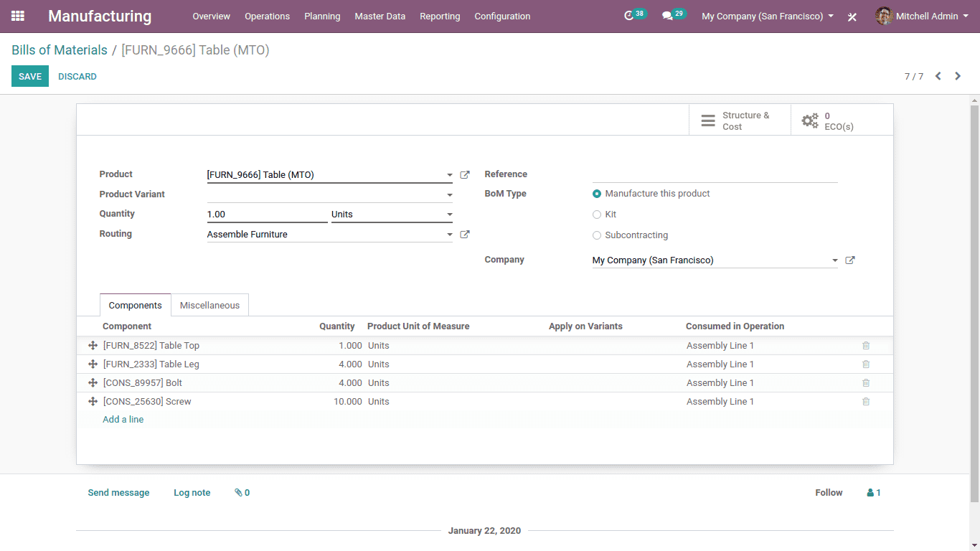Viewport: 980px width, 551px height.
Task: Open the Company external link icon
Action: pos(850,260)
